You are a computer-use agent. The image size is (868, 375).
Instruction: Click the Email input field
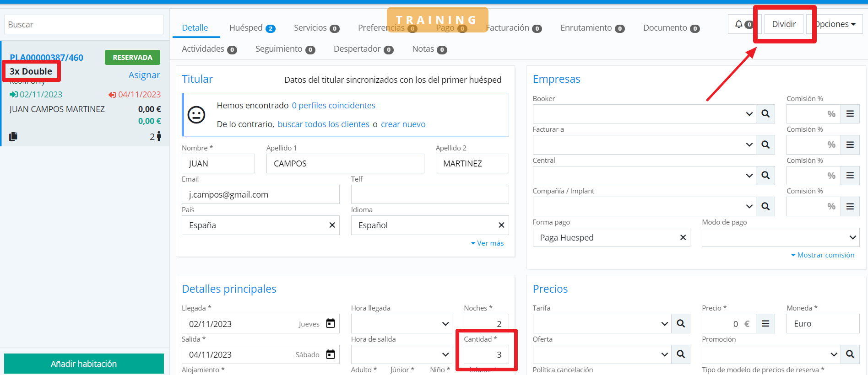[x=260, y=194]
